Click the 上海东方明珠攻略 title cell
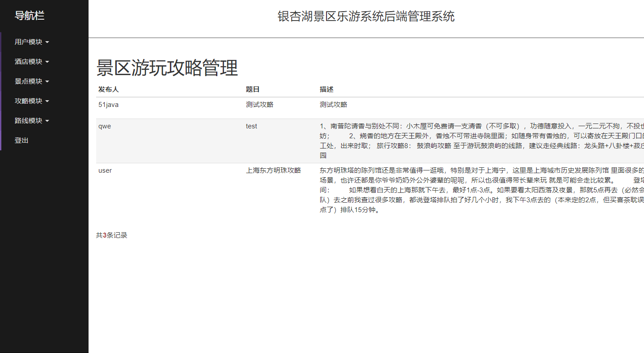This screenshot has width=644, height=353. [x=273, y=170]
